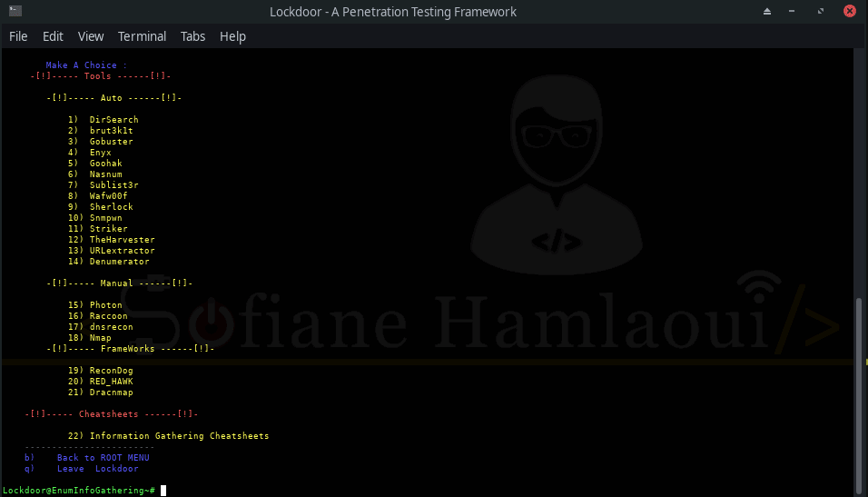The height and width of the screenshot is (497, 868).
Task: Click the red 'Cheatsheets' section header
Action: tap(112, 414)
